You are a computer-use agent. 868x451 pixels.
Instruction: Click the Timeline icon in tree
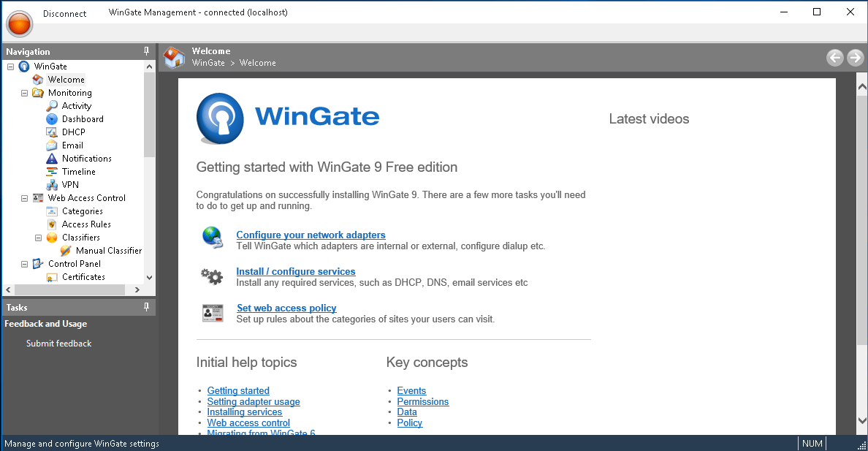[51, 172]
